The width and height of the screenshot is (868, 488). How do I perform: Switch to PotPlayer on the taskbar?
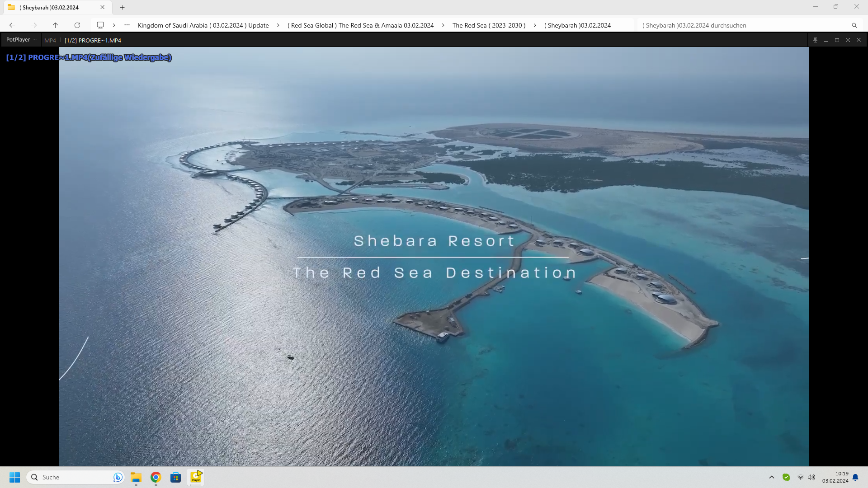196,477
